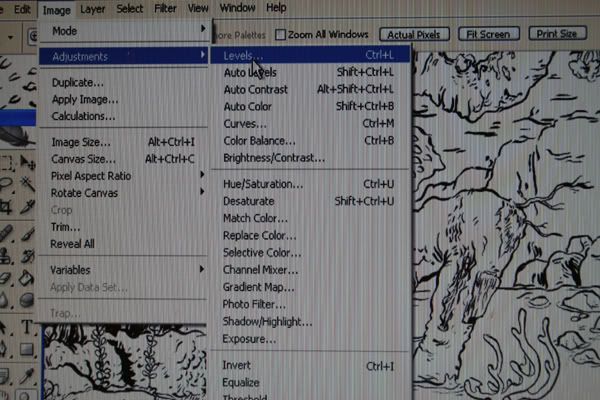This screenshot has width=600, height=400.
Task: Open Photo Filter... dialog
Action: [310, 305]
